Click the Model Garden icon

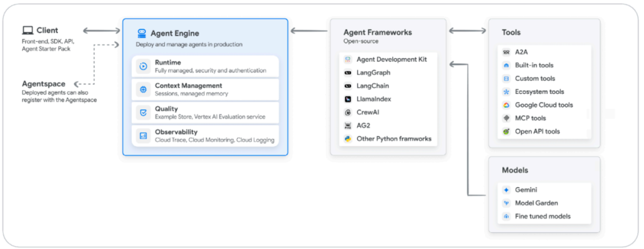pos(506,203)
